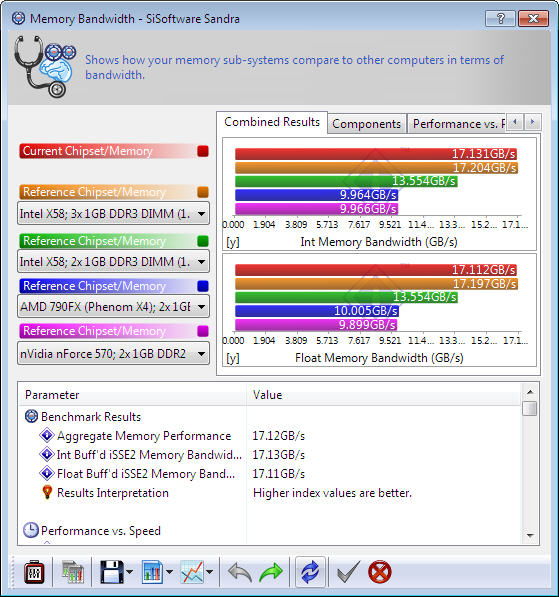Click the blue reference color square
559x597 pixels.
click(x=203, y=286)
